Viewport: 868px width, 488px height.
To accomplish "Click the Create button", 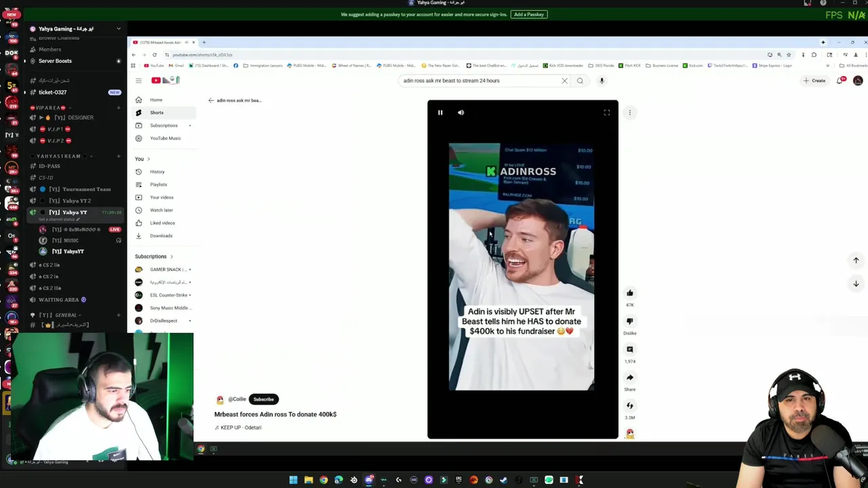I will tap(814, 81).
